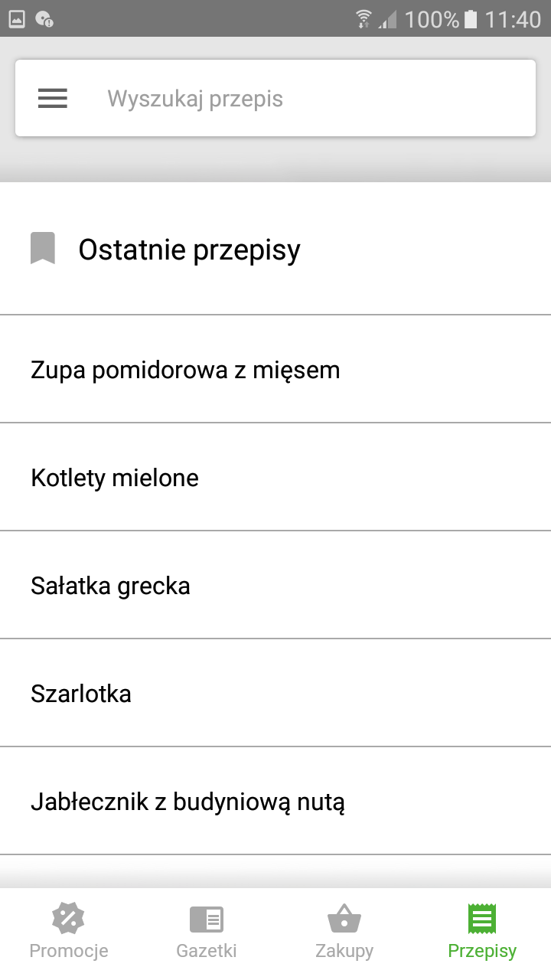This screenshot has height=980, width=551.
Task: Tap the Wi-Fi status bar icon
Action: click(364, 19)
